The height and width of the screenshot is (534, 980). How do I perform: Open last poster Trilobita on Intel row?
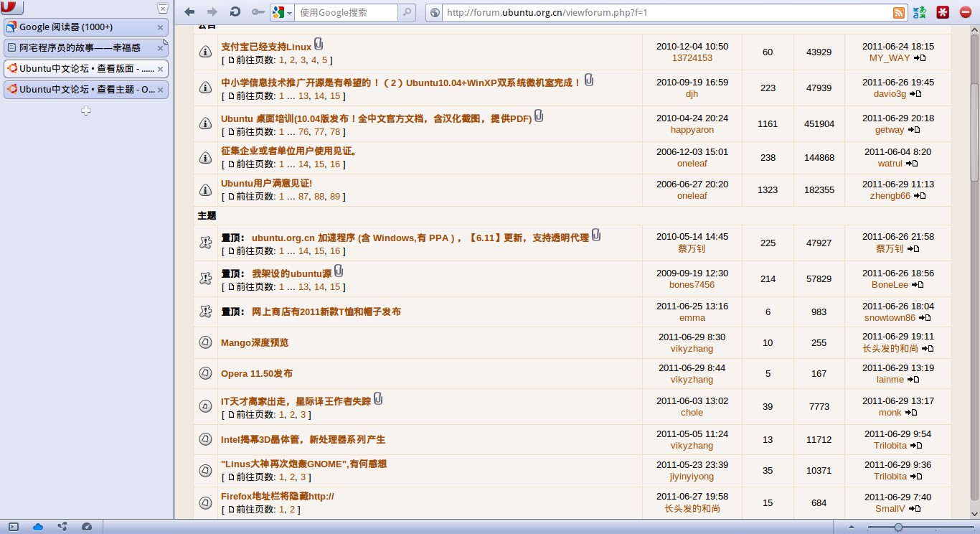890,445
